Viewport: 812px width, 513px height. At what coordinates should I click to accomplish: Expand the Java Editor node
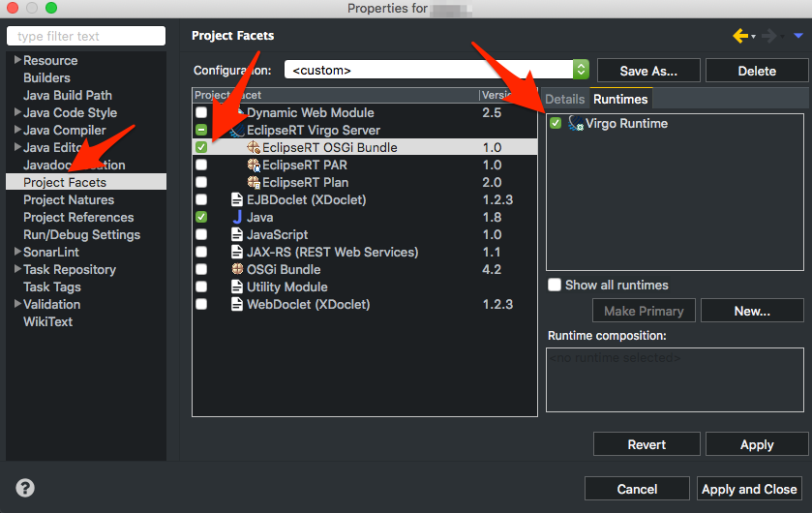[17, 147]
